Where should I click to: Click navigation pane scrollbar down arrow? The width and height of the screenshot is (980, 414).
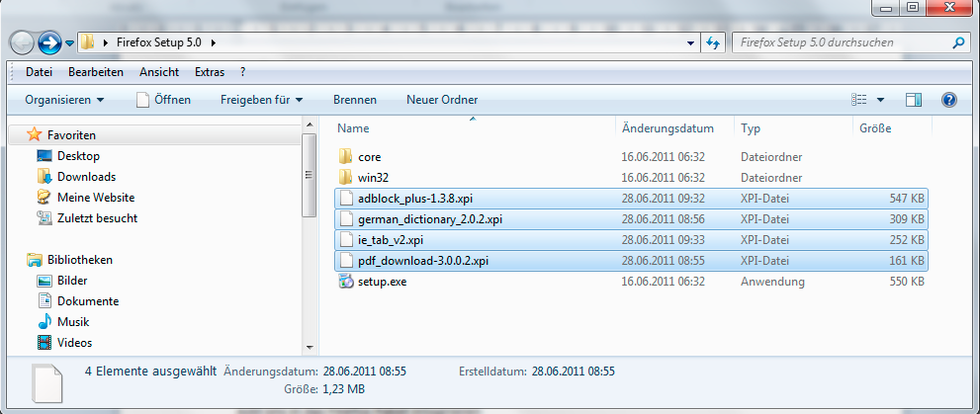[309, 347]
